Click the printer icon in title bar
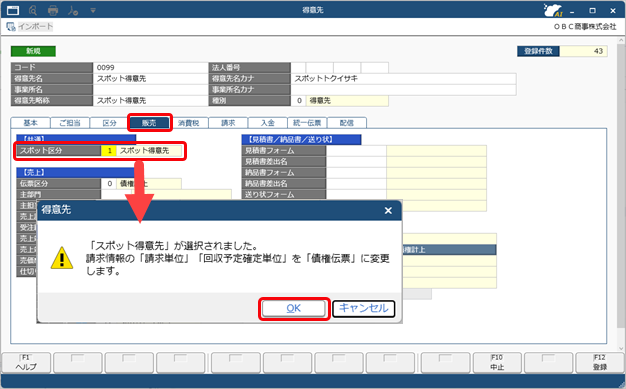This screenshot has width=626, height=389. pyautogui.click(x=53, y=10)
